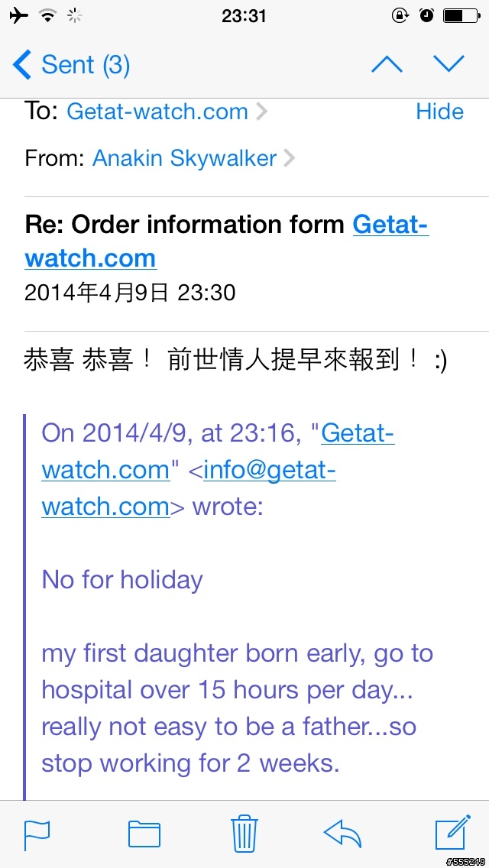
Task: Open Getat-watch.com link in subject line
Action: [x=226, y=241]
